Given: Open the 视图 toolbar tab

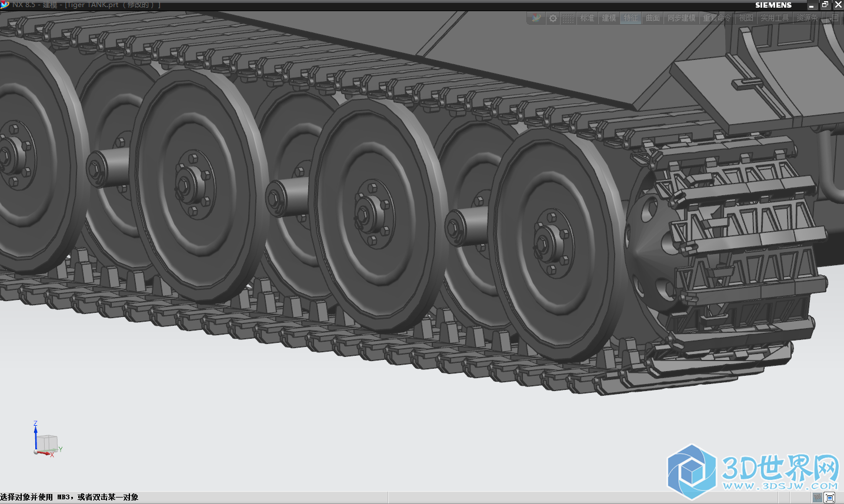Looking at the screenshot, I should pos(746,18).
